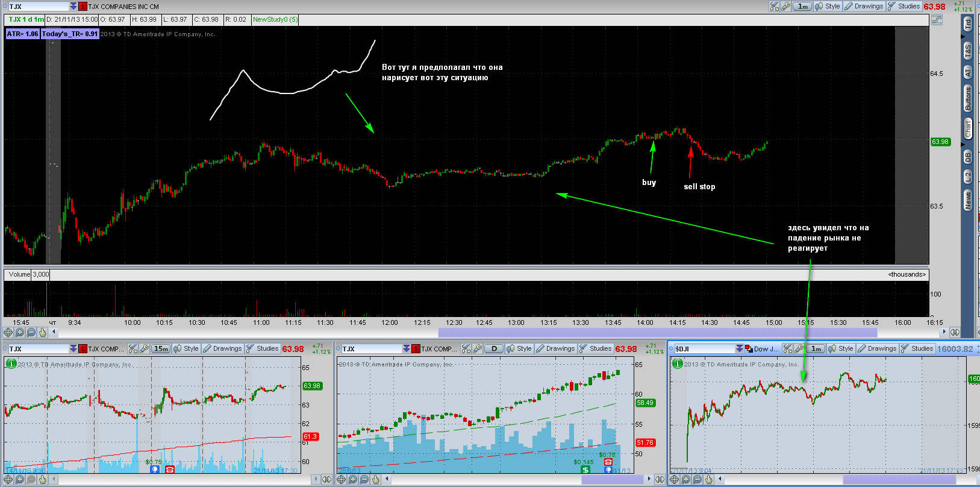Image resolution: width=980 pixels, height=487 pixels.
Task: Click the expand-axis double arrow icon at right of main chart scrollbar
Action: pos(955,332)
